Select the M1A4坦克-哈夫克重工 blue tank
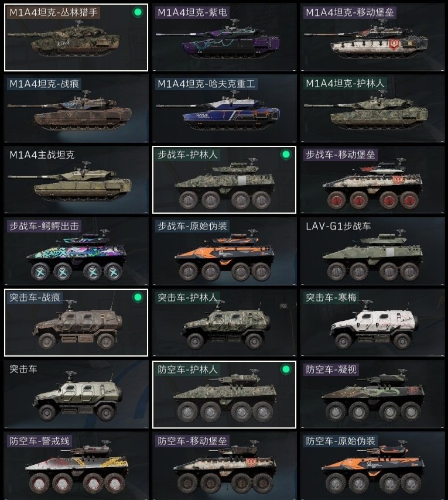The height and width of the screenshot is (500, 448). 224,108
